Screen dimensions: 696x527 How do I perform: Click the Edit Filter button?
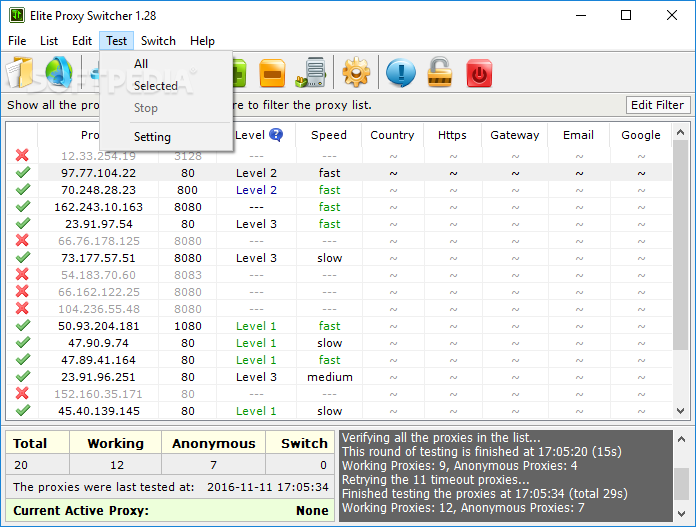[657, 105]
